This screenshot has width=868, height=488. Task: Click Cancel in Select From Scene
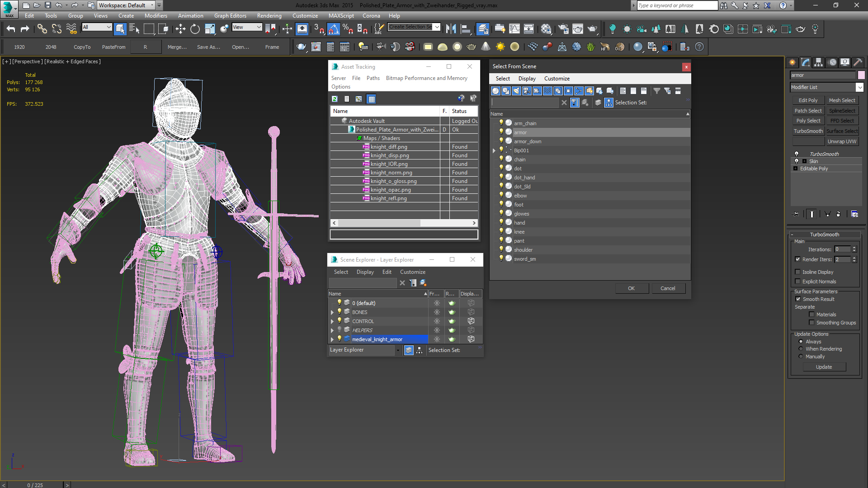point(668,288)
